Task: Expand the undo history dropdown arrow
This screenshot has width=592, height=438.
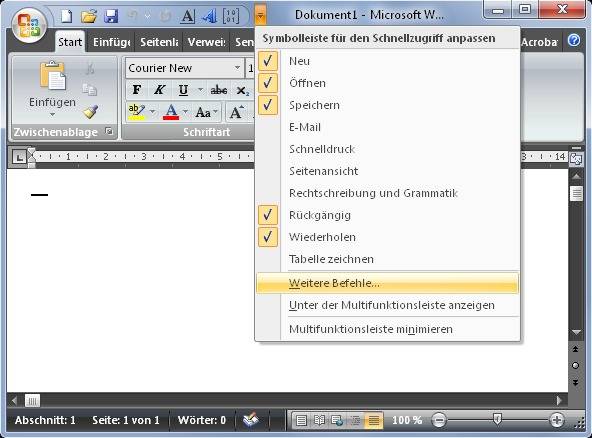Action: [147, 16]
